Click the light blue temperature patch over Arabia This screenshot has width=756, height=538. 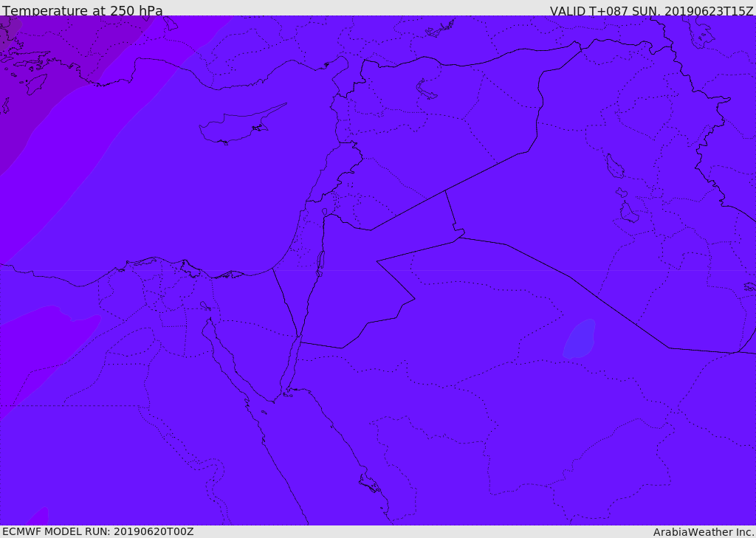tap(579, 339)
